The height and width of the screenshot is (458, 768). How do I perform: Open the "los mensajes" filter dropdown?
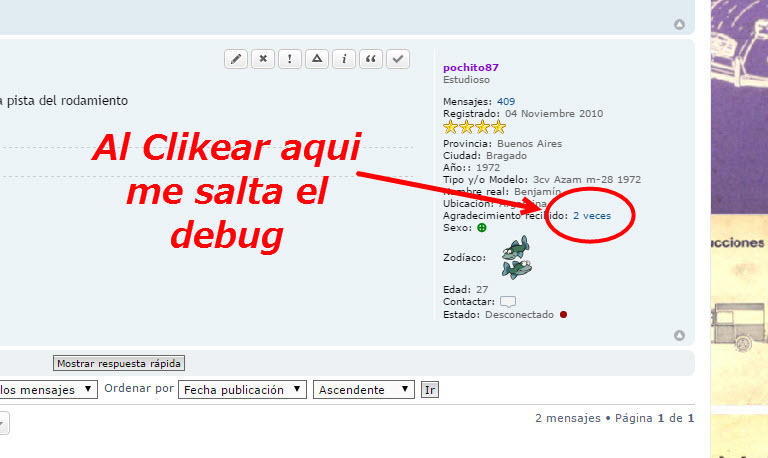coord(48,389)
